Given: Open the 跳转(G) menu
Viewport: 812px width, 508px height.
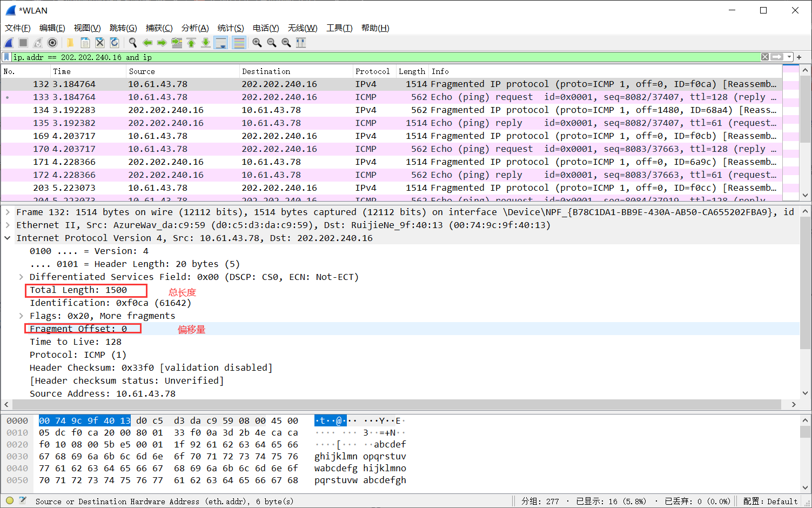Looking at the screenshot, I should [x=123, y=28].
